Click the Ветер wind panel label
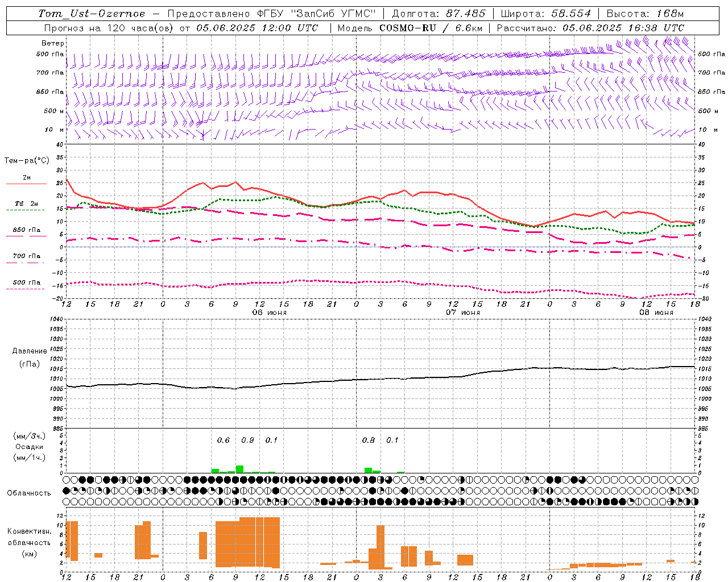 point(53,43)
